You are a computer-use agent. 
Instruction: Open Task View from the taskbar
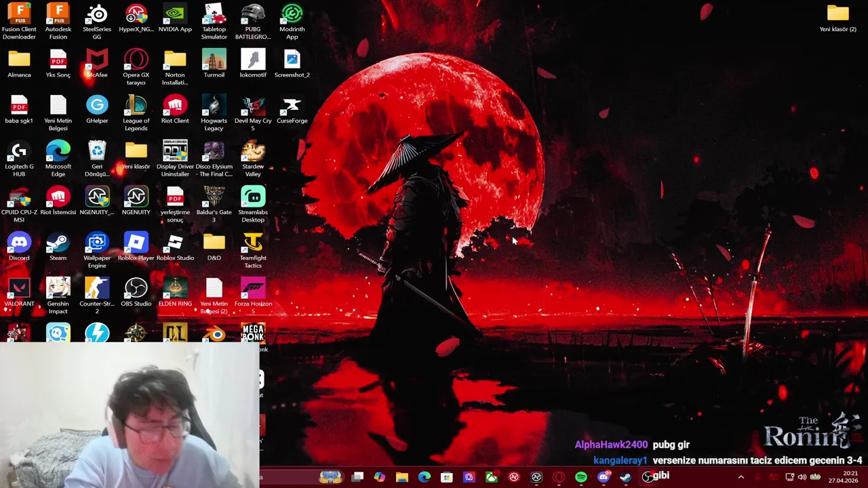click(x=357, y=477)
